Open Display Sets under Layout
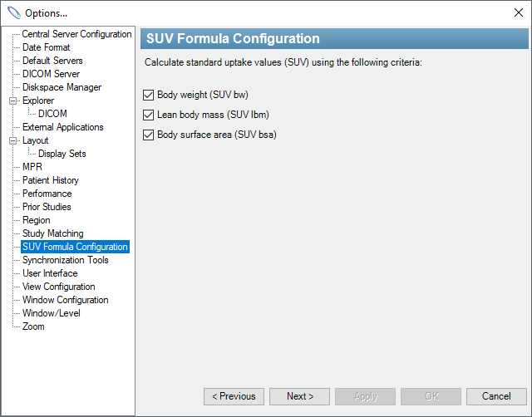This screenshot has height=417, width=532. click(62, 154)
